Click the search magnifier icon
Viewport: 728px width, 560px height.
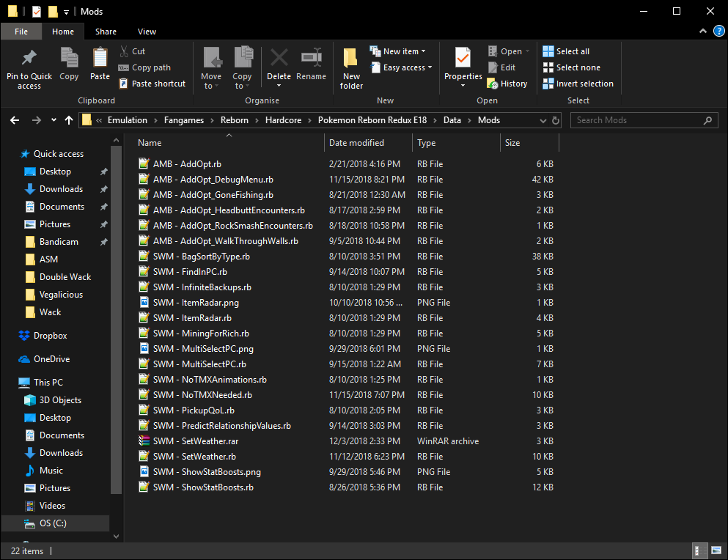[707, 120]
